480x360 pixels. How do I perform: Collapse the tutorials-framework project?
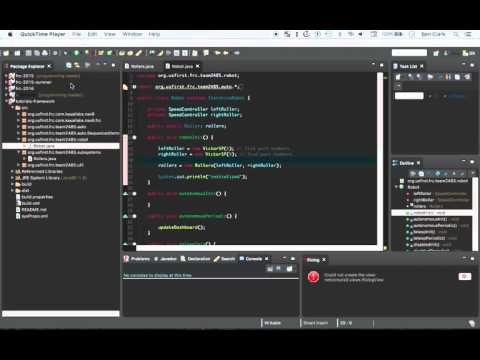tap(6, 101)
